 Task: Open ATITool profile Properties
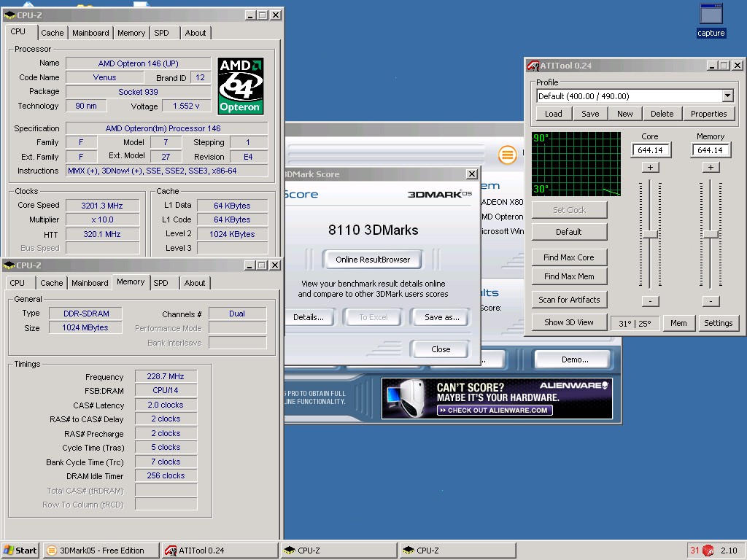click(709, 114)
